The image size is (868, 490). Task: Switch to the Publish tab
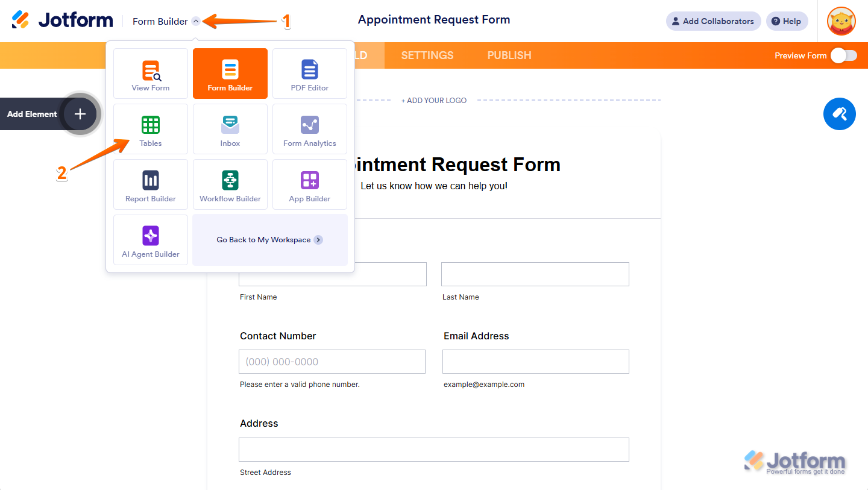tap(509, 55)
